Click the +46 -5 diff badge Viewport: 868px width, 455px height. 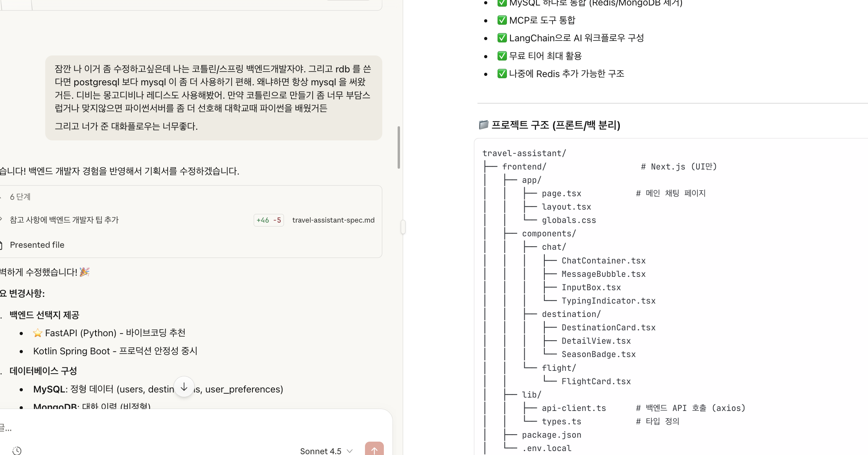(268, 220)
